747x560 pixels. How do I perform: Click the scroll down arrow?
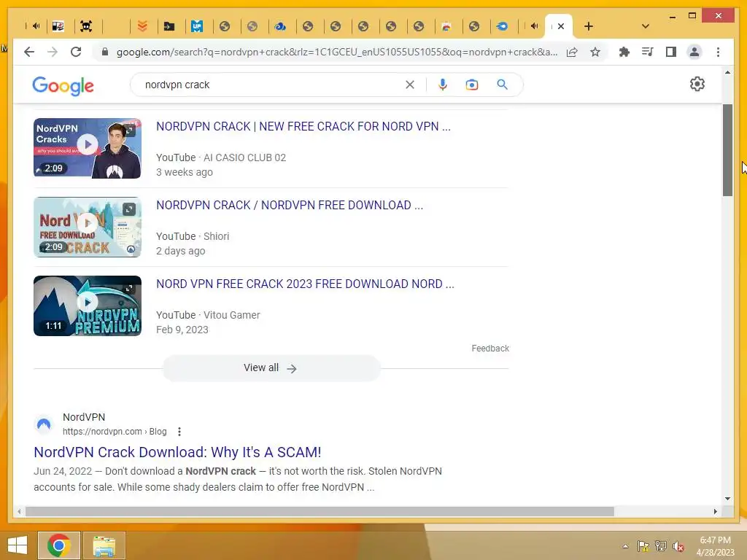click(x=727, y=499)
